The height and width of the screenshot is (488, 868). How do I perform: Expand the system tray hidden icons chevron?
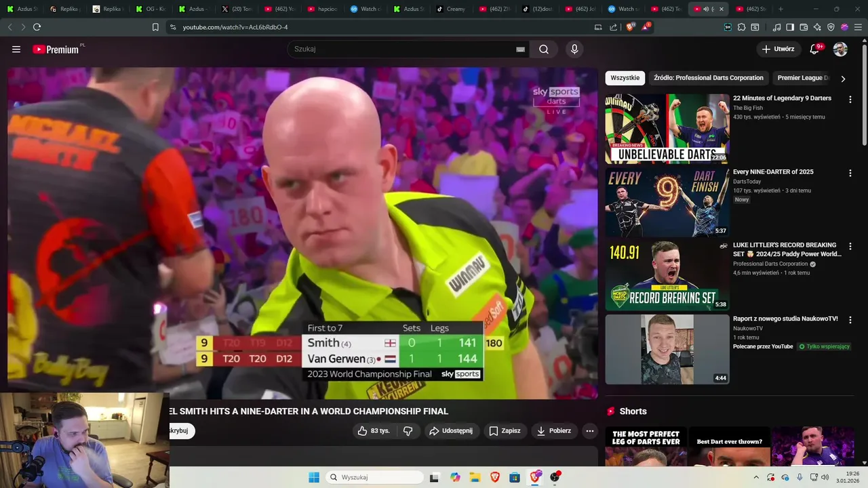click(756, 477)
